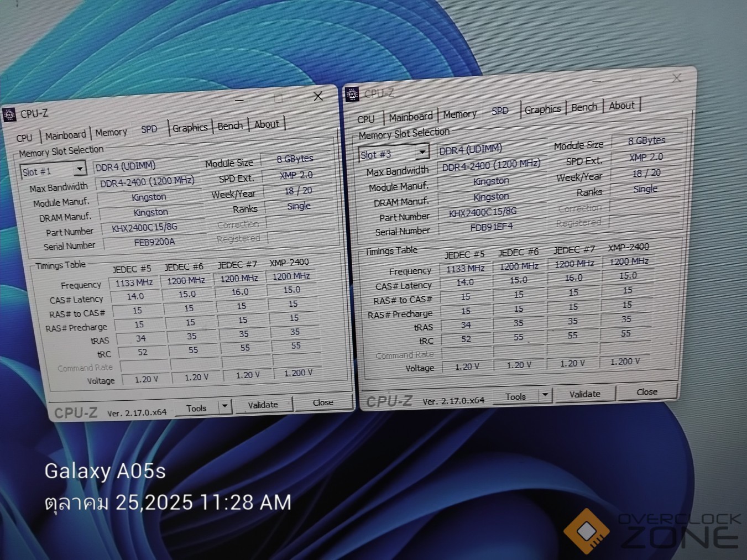
Task: Click the 8 GBytes module size in the Slot #3 window
Action: click(x=646, y=140)
